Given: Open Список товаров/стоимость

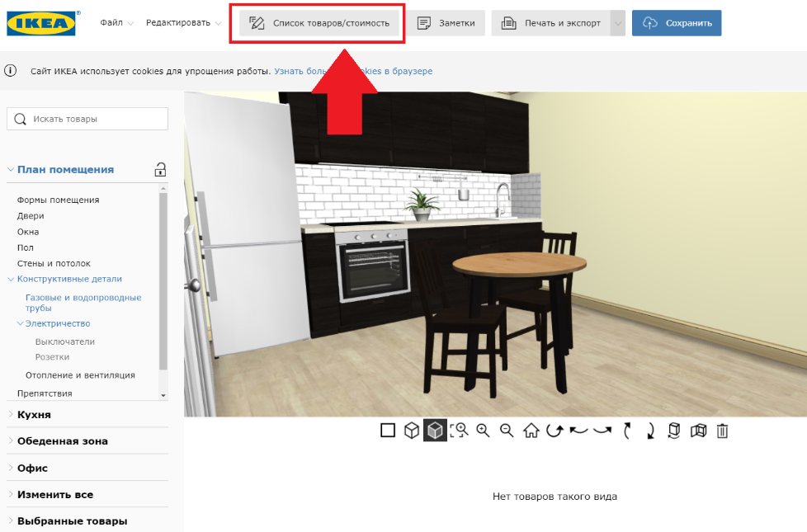Looking at the screenshot, I should (x=319, y=23).
